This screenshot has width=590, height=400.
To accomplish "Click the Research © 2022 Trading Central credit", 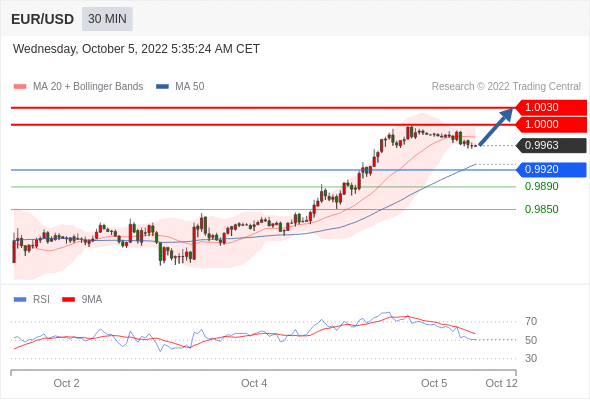I will point(506,87).
